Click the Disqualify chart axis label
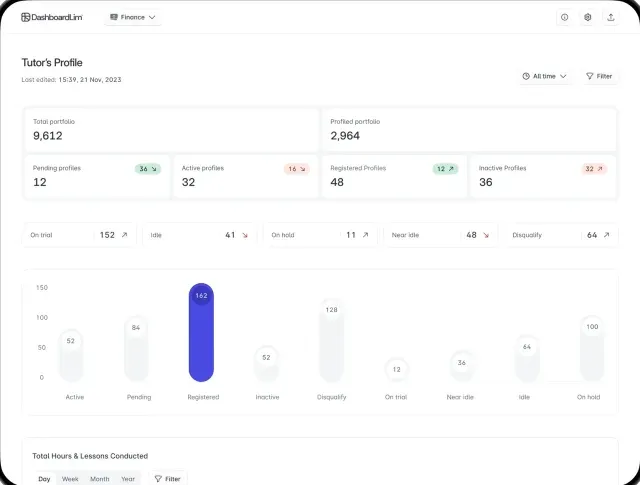640x485 pixels. 331,397
